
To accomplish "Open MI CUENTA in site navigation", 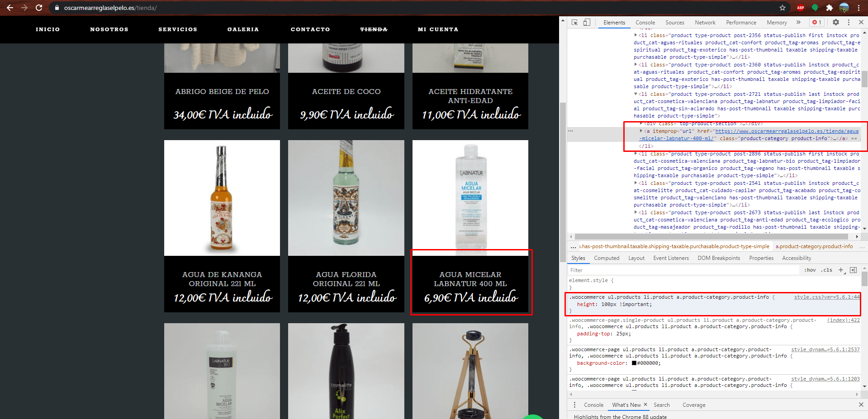I will 438,29.
